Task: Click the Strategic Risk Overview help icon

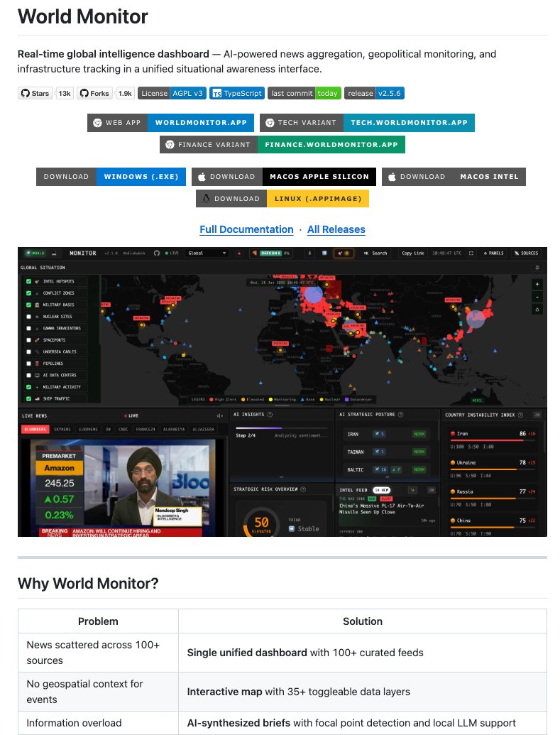Action: pyautogui.click(x=303, y=489)
